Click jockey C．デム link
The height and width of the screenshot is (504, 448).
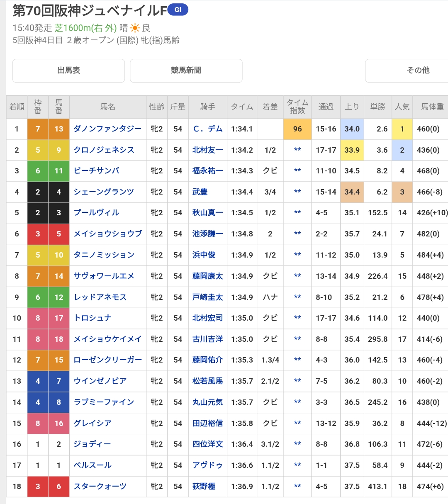pos(207,129)
